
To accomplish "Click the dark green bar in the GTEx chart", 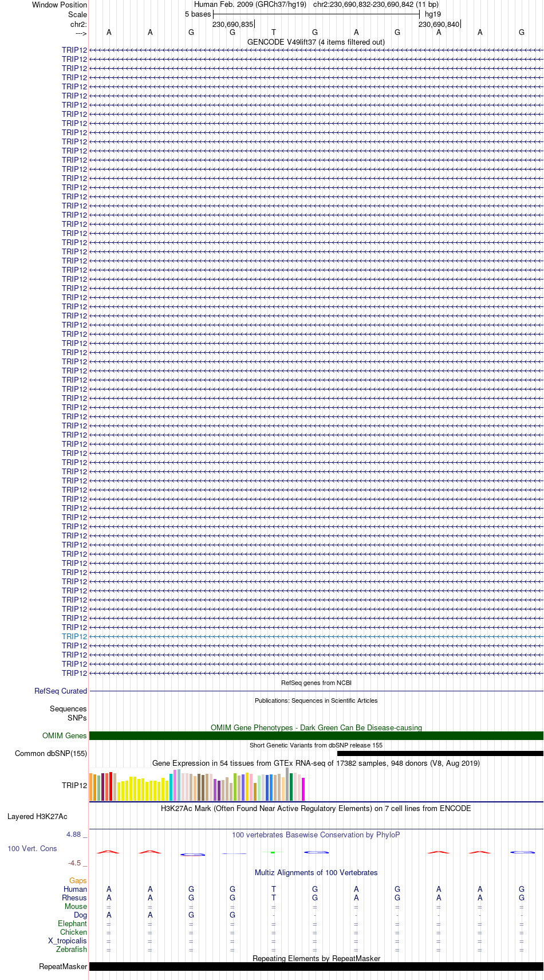I will [x=291, y=787].
